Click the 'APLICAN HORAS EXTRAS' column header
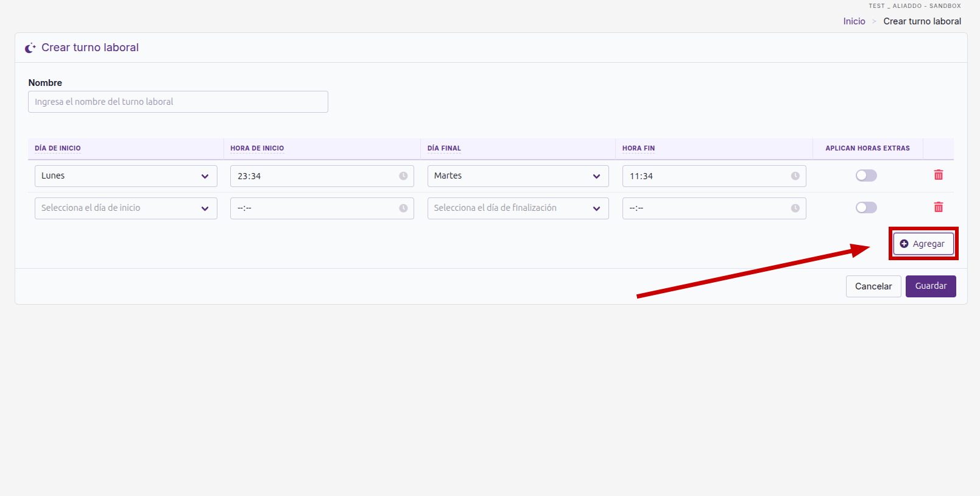Image resolution: width=980 pixels, height=496 pixels. tap(867, 148)
